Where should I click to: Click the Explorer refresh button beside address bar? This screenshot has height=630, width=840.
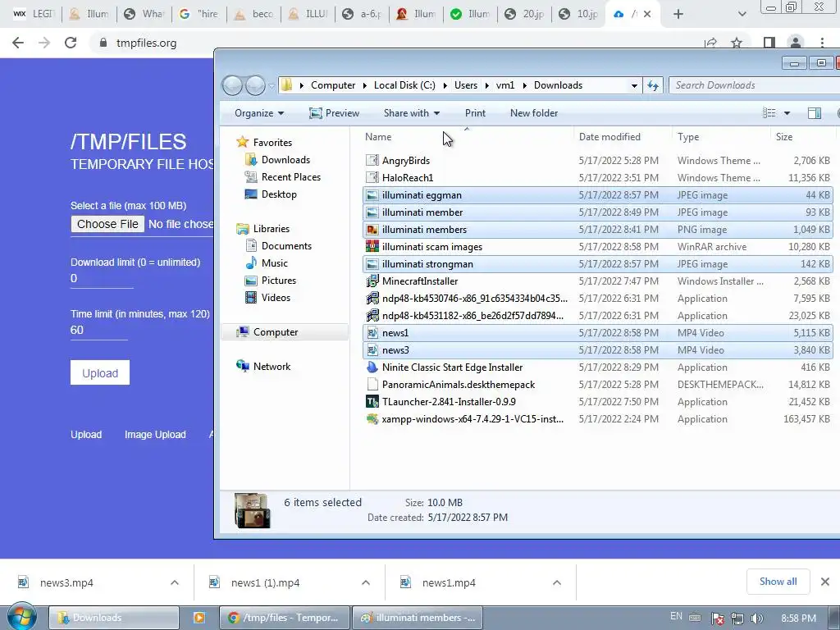653,85
